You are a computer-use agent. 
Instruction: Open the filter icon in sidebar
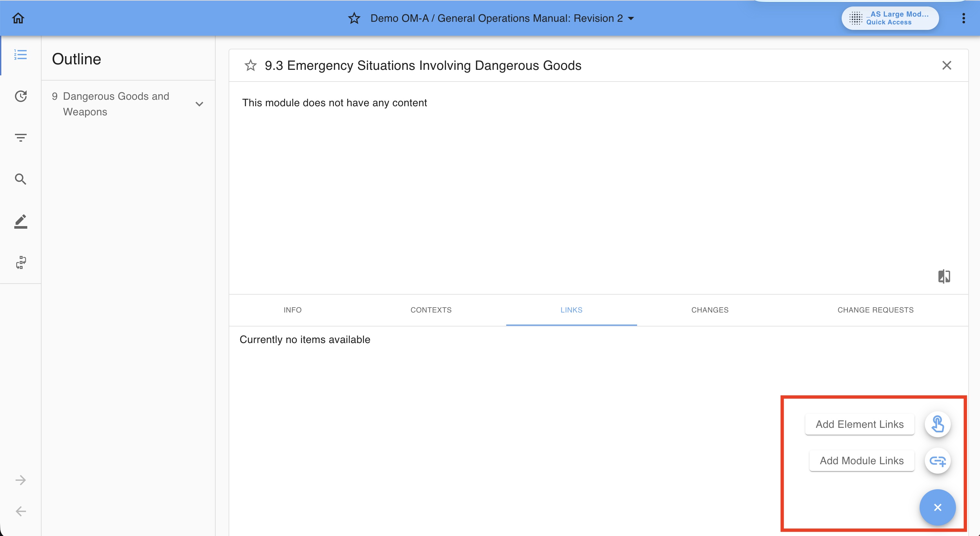20,137
